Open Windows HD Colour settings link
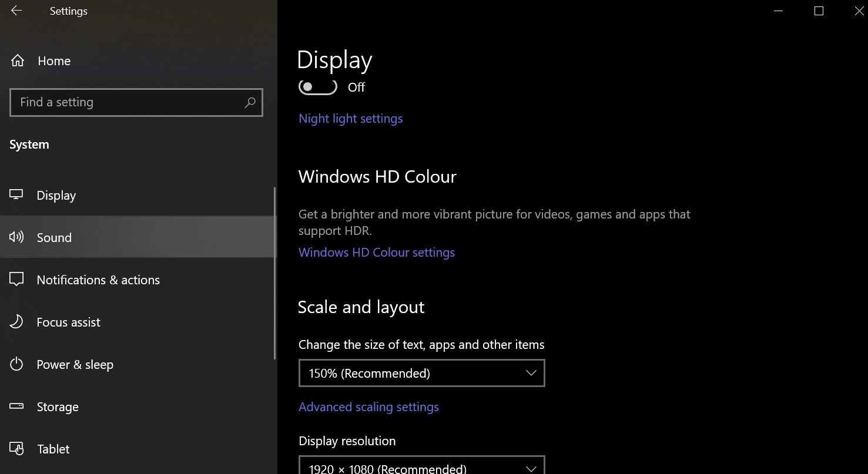The height and width of the screenshot is (474, 868). pyautogui.click(x=377, y=253)
